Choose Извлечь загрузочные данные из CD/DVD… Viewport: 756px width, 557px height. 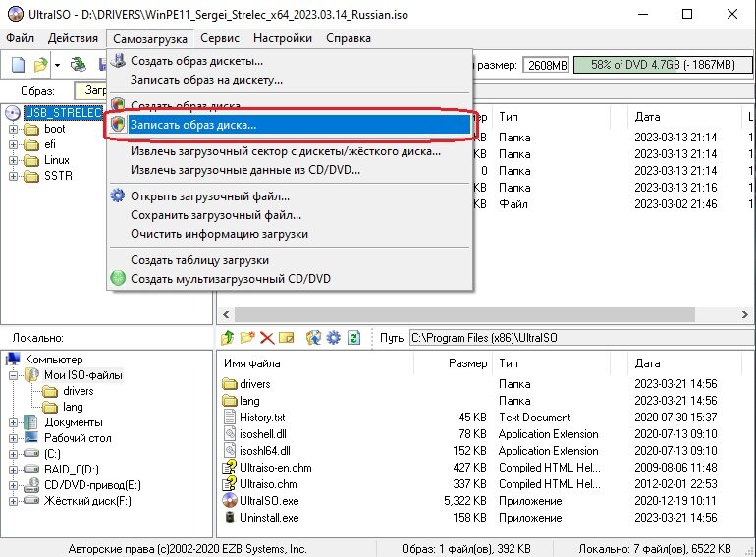coord(290,170)
